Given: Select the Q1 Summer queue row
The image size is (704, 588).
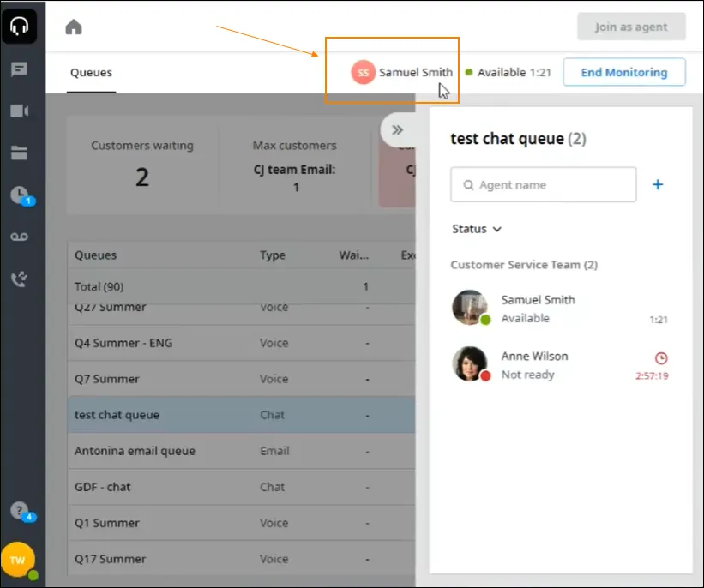Looking at the screenshot, I should click(242, 523).
